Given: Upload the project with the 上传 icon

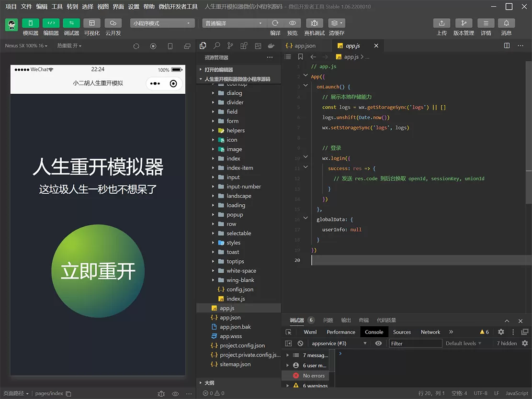Looking at the screenshot, I should pyautogui.click(x=441, y=23).
